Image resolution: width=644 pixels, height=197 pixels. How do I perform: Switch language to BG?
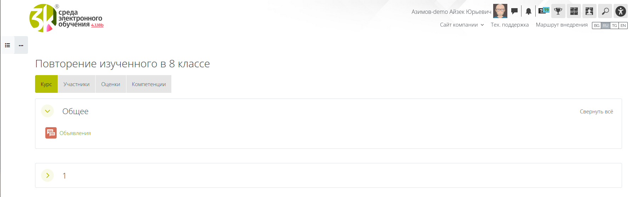click(597, 26)
